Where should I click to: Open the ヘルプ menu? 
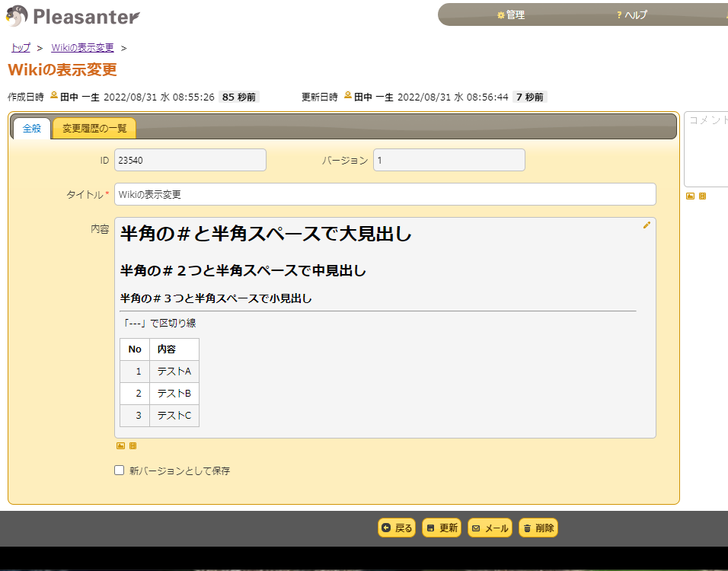coord(631,15)
